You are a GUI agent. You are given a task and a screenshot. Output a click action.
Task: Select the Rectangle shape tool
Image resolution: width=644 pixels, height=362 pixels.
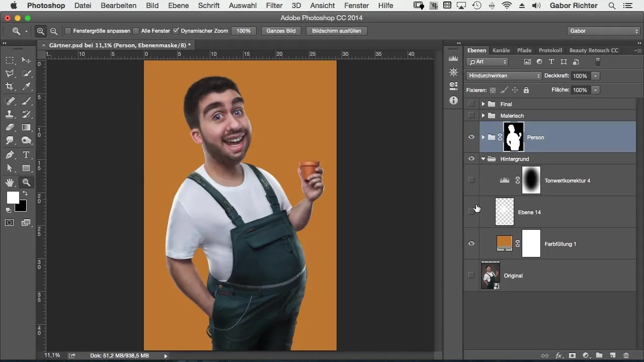coord(26,168)
